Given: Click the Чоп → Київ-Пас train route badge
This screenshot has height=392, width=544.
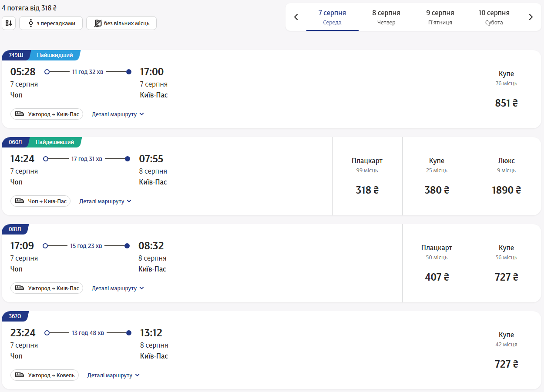Looking at the screenshot, I should click(40, 201).
